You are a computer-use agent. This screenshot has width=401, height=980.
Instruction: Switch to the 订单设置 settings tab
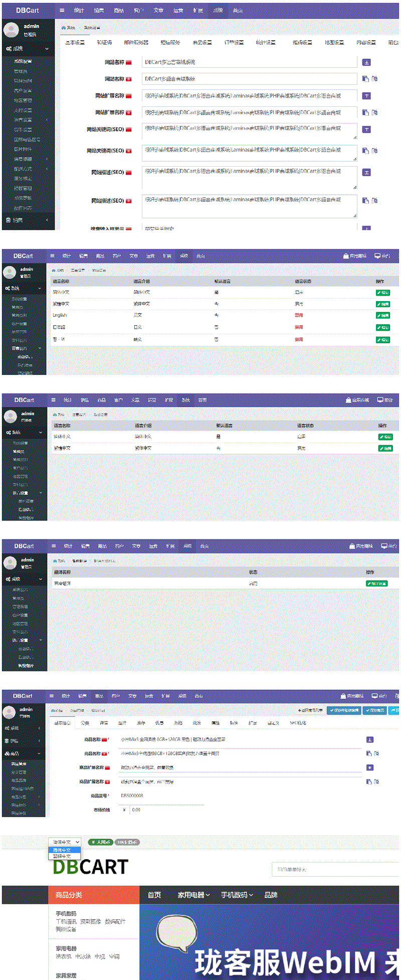point(234,43)
